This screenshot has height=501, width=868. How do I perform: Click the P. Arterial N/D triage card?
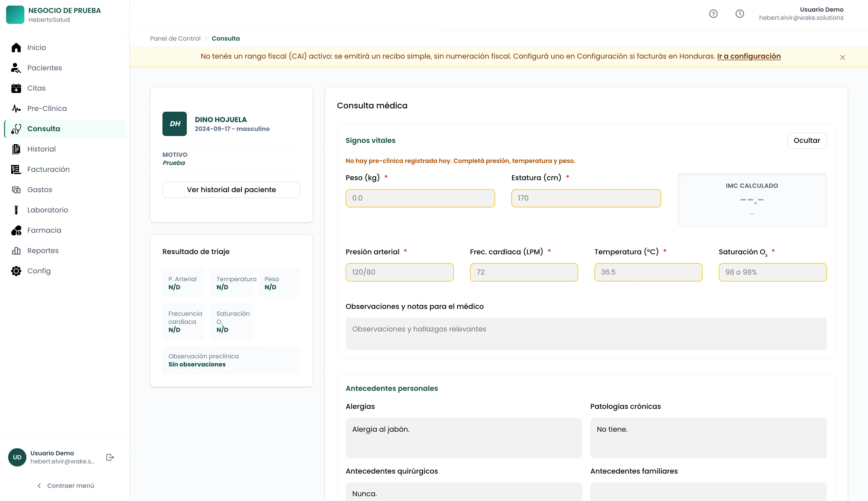(x=183, y=283)
